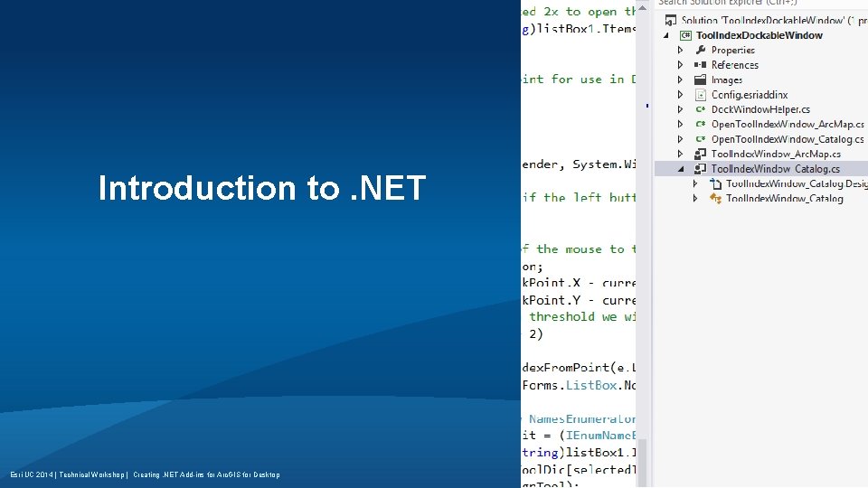Open ToolIndexWindow_ArcMap.cs file
The image size is (868, 488).
pyautogui.click(x=776, y=155)
